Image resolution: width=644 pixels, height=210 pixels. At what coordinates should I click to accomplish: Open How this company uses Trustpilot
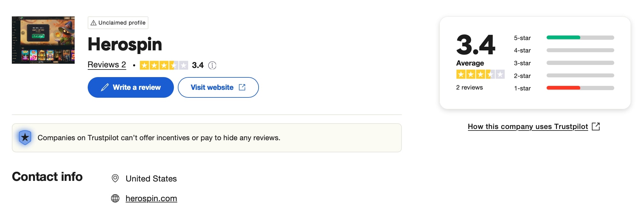(528, 127)
